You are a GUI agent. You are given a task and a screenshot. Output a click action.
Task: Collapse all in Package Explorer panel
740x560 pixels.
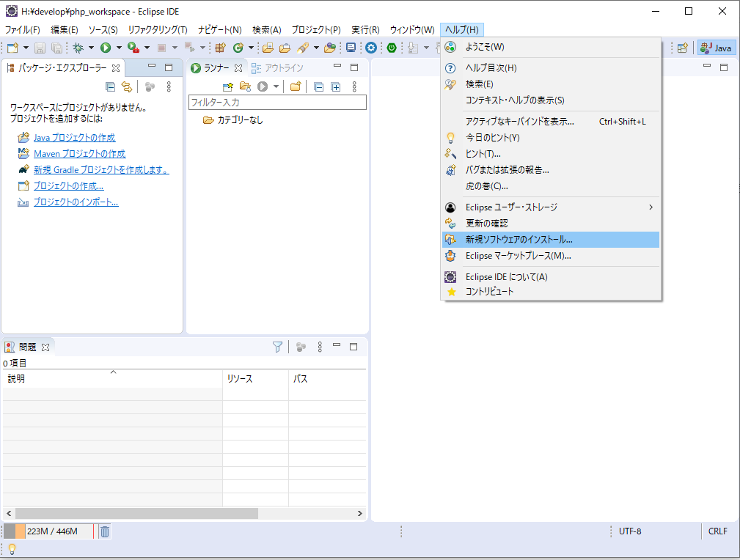point(111,86)
